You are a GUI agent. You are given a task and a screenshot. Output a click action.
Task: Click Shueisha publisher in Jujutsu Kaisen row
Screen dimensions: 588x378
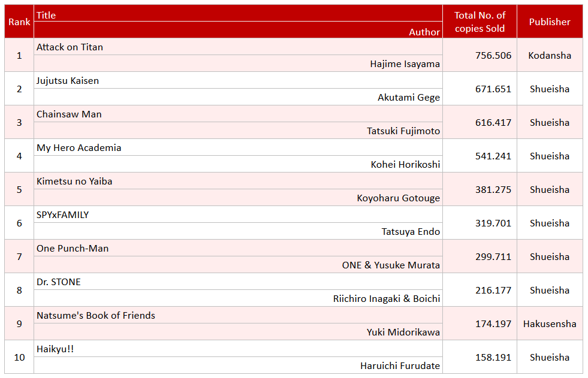550,89
